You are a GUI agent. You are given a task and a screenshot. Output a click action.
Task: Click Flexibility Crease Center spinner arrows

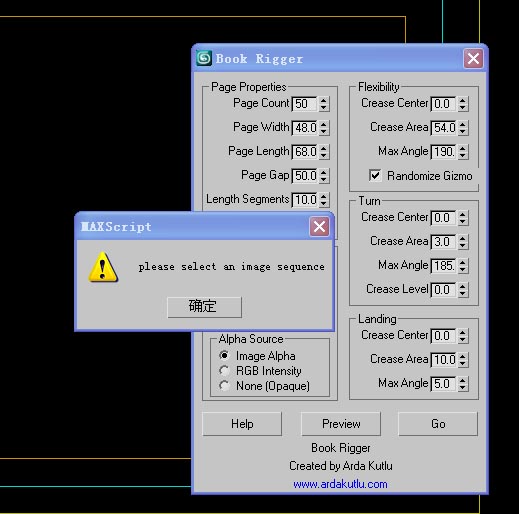click(x=463, y=104)
